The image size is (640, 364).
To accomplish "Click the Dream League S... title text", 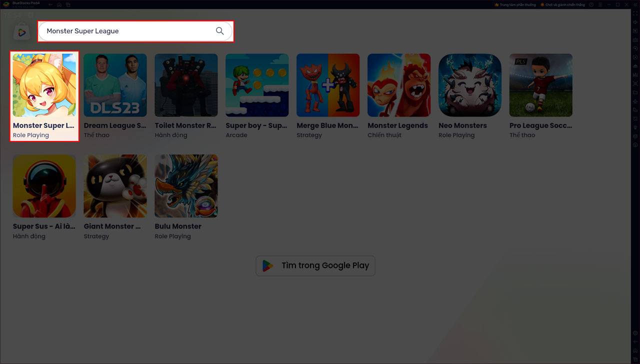I will tap(115, 125).
